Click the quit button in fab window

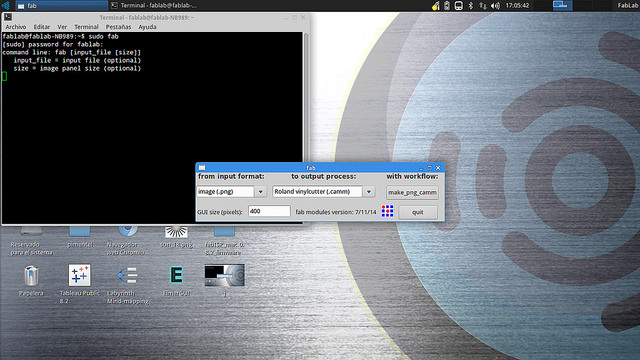coord(418,212)
